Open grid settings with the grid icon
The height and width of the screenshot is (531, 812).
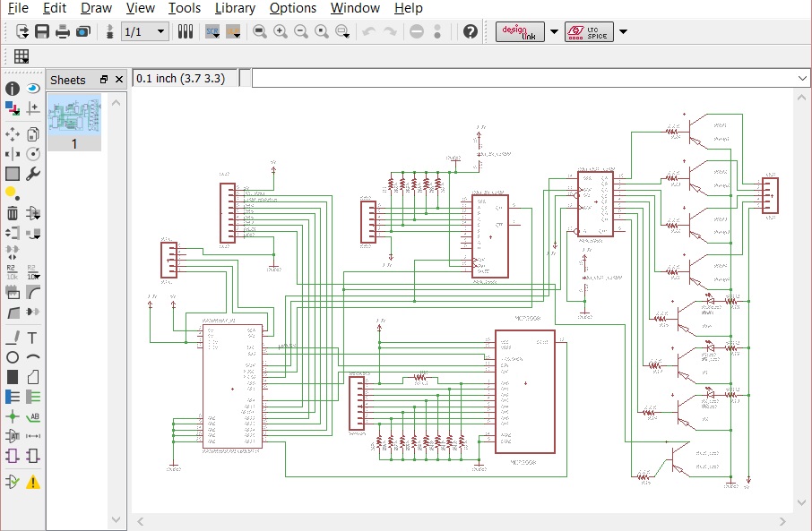click(x=20, y=56)
